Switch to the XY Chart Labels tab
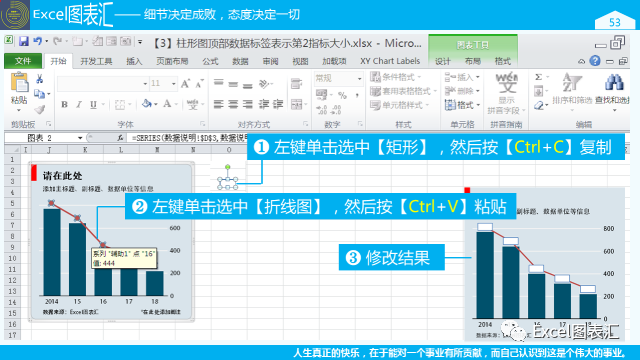This screenshot has height=360, width=640. coord(390,61)
